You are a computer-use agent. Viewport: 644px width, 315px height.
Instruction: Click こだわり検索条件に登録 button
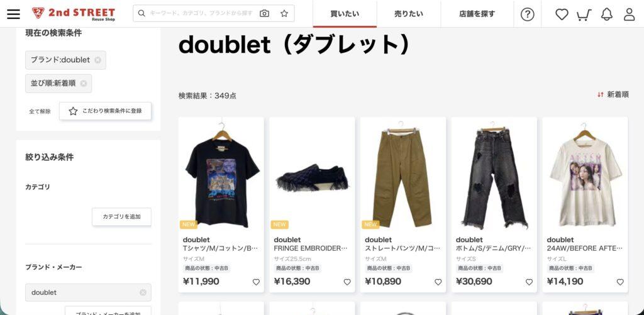coord(105,111)
